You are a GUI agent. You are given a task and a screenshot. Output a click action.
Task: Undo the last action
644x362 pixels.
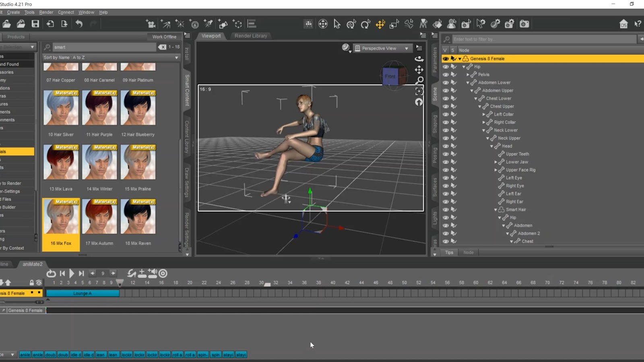(x=79, y=24)
